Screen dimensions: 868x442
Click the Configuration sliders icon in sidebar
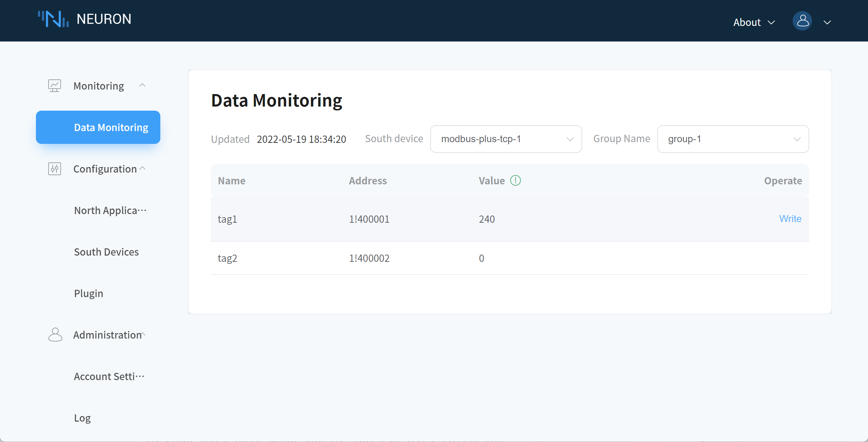pos(54,169)
